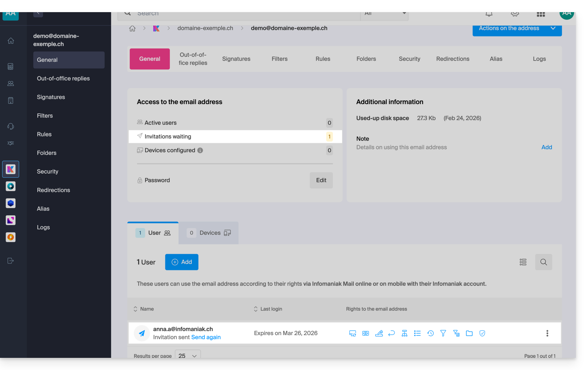Viewport: 588px width, 370px height.
Task: Sort the user list by Last login
Action: [268, 309]
